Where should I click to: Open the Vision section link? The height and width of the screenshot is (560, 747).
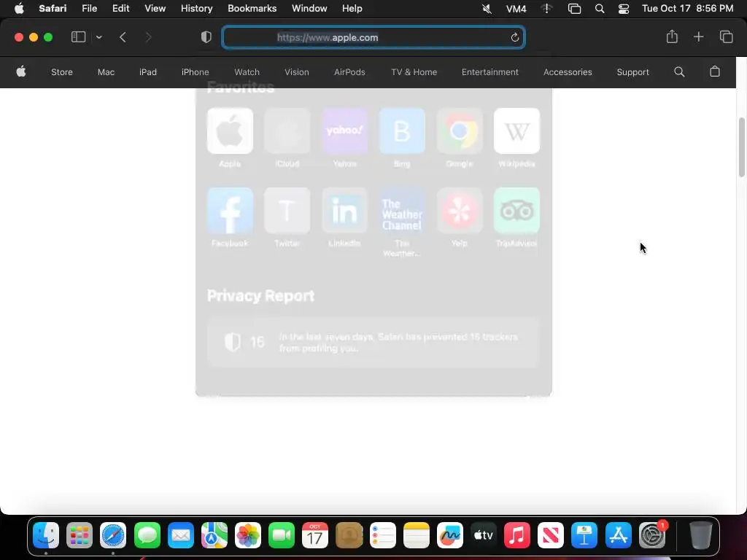pyautogui.click(x=296, y=72)
